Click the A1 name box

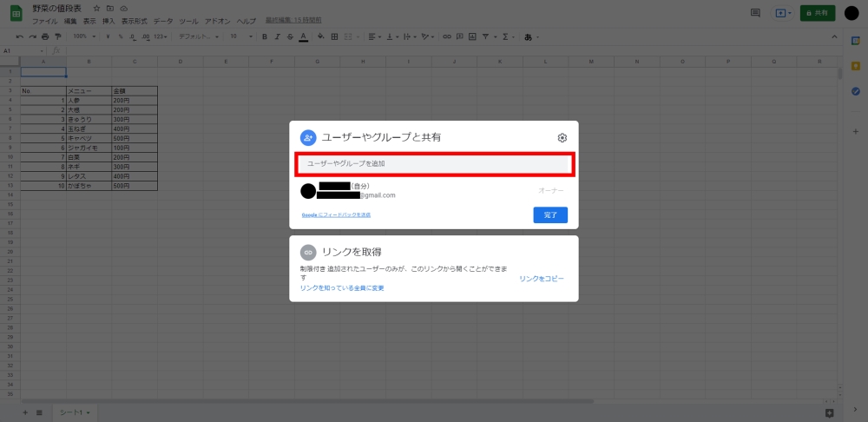(22, 51)
